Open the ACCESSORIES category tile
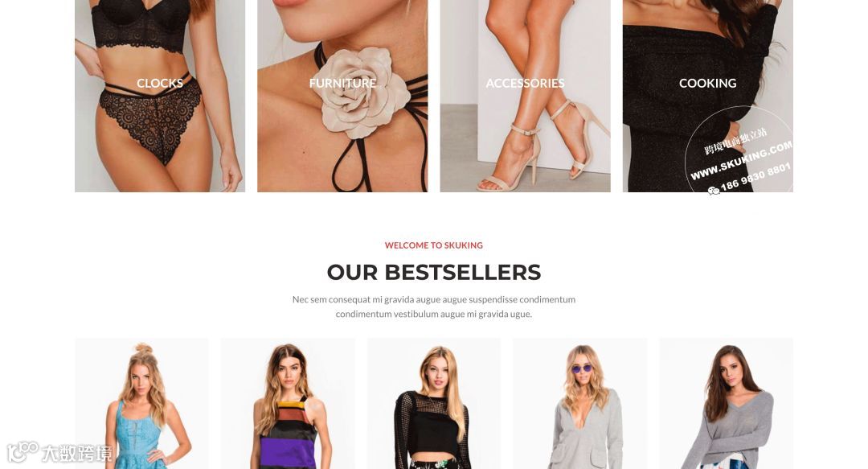This screenshot has width=868, height=469. (526, 96)
